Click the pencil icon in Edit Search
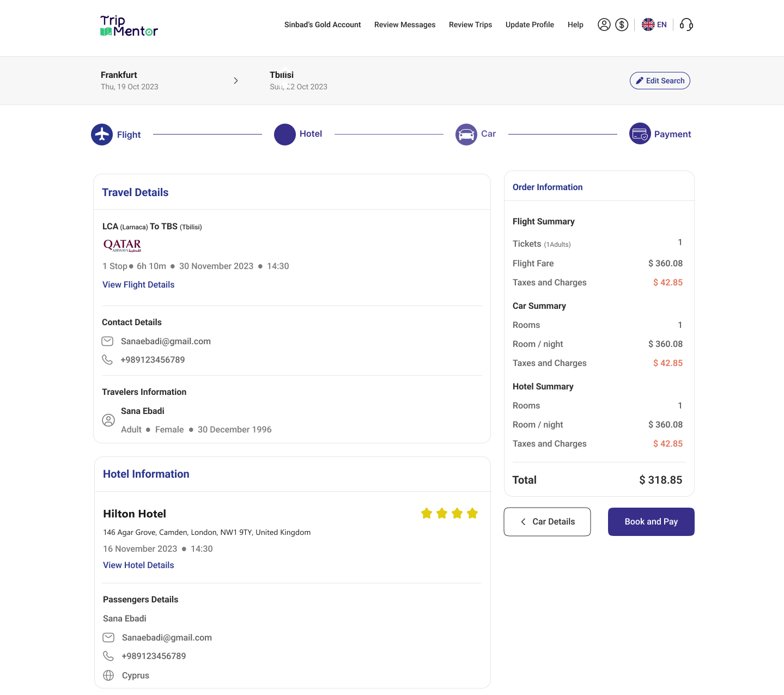 point(640,81)
